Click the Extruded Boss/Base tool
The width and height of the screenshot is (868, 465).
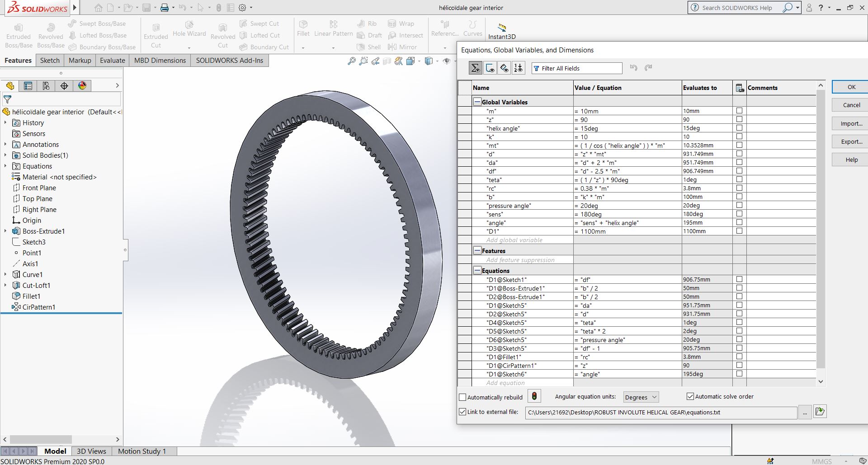tap(19, 36)
